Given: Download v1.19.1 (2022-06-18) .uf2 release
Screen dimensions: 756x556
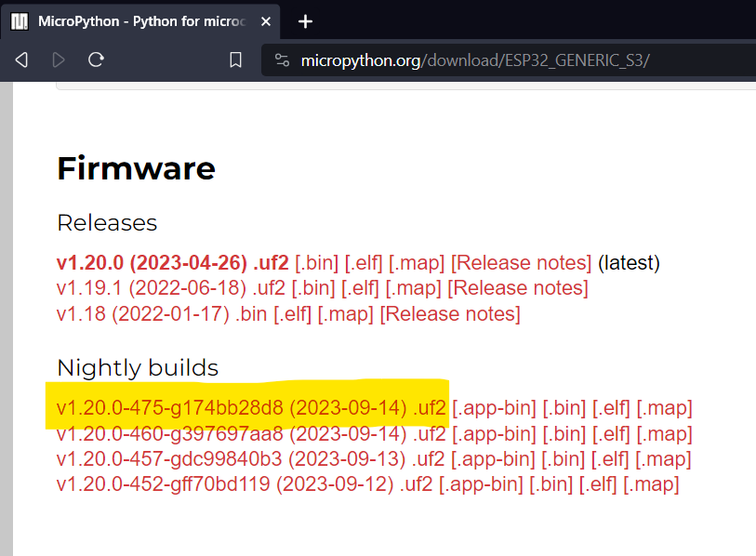Looking at the screenshot, I should tap(171, 288).
